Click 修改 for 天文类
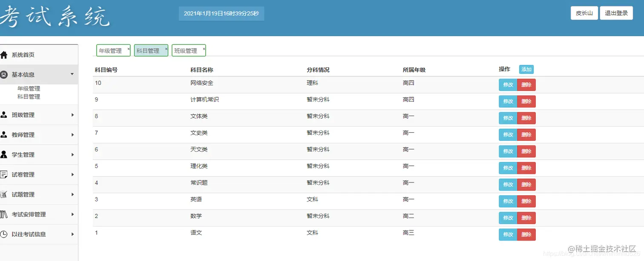This screenshot has height=261, width=644. point(508,151)
